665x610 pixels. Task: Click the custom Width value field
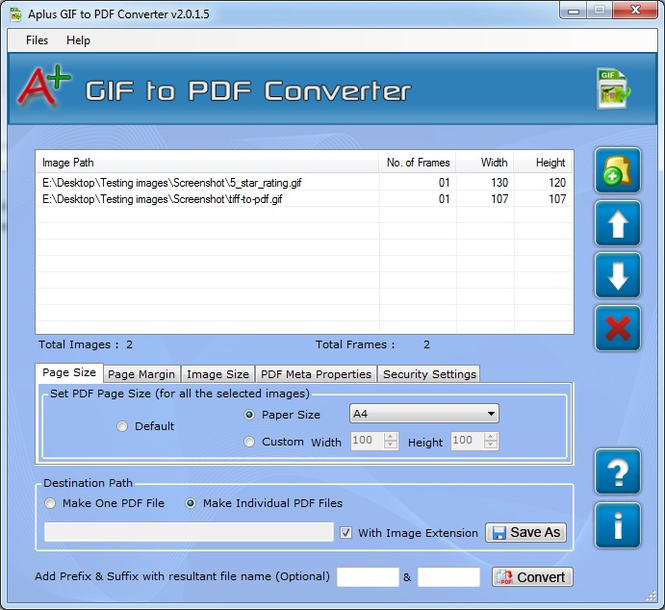click(x=367, y=440)
